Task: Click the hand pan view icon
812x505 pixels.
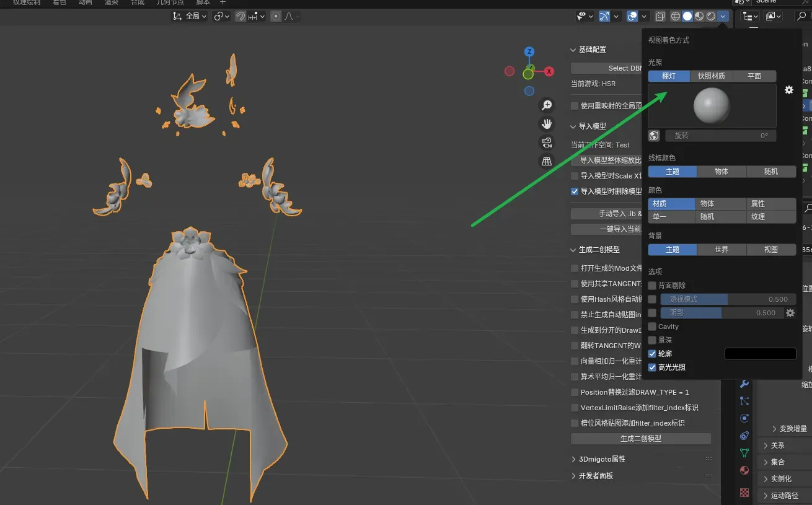Action: [547, 124]
